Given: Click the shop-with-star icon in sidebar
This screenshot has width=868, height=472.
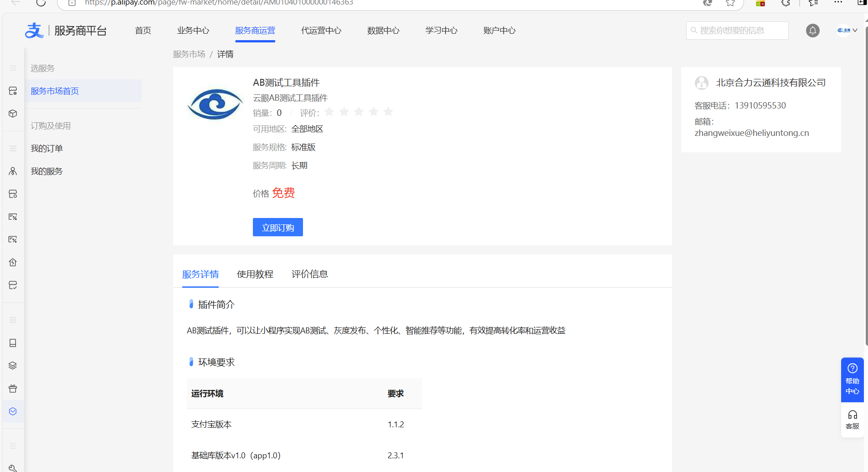Looking at the screenshot, I should coord(13,91).
